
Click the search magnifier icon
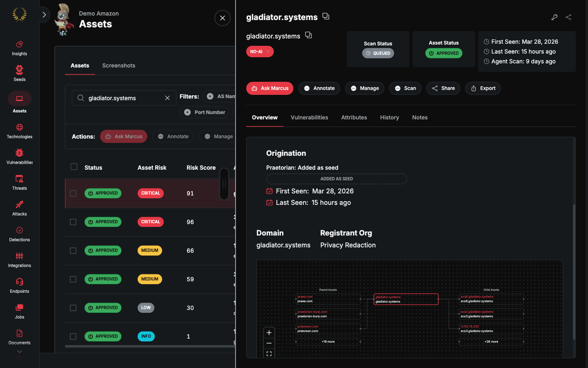coord(81,98)
